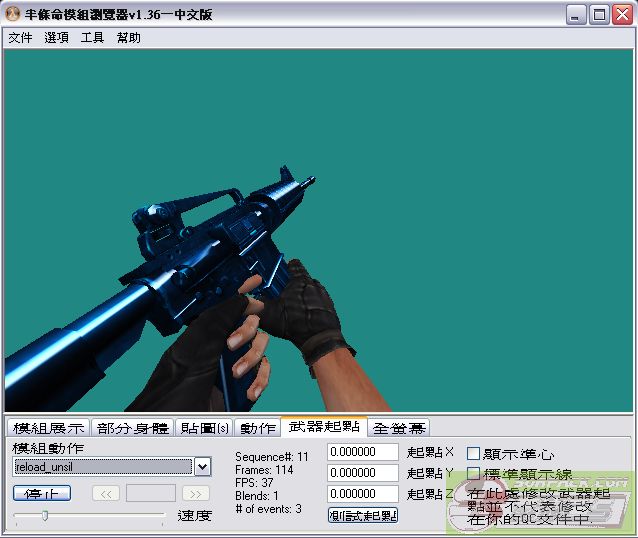Switch to the 貼圖(s) textures tab
638x538 pixels.
coord(203,428)
